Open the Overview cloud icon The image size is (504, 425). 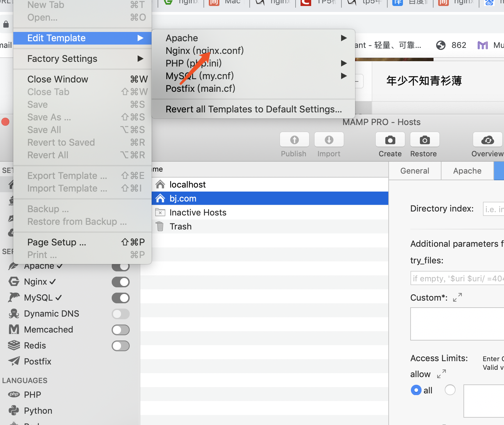pos(488,140)
